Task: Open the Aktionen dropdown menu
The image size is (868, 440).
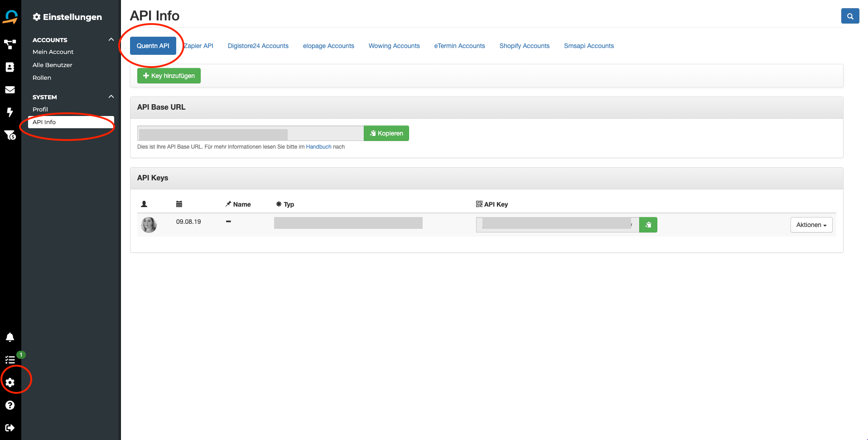Action: click(811, 225)
